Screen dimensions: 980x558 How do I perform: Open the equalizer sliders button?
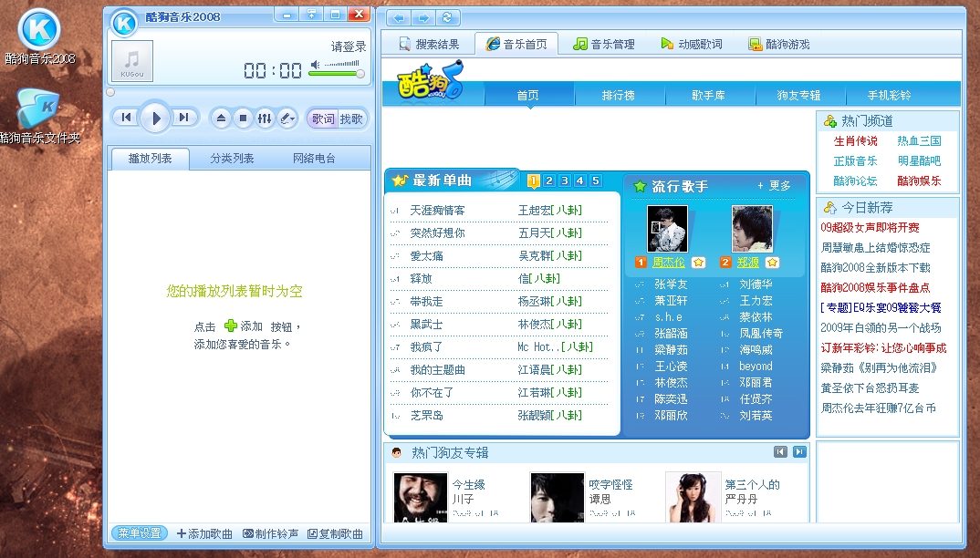[x=265, y=119]
